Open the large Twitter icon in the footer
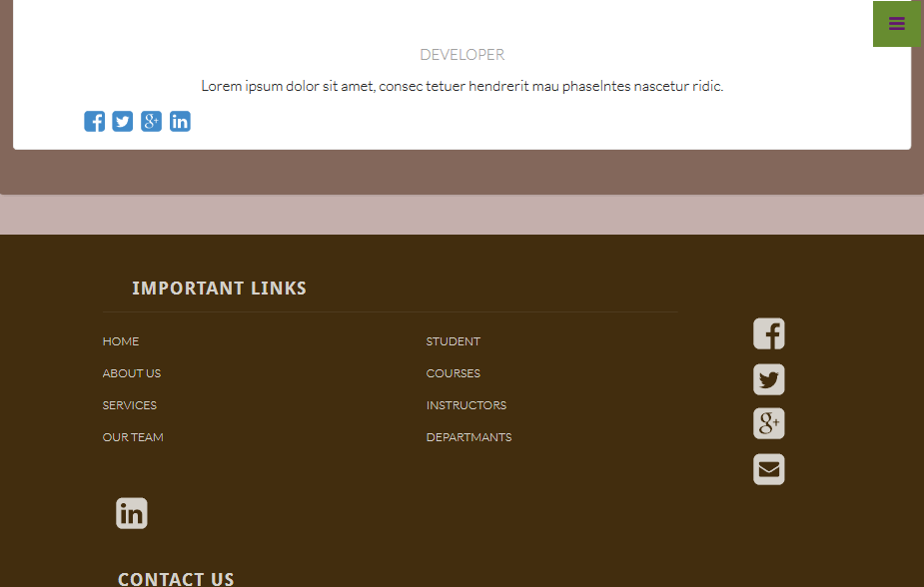 [768, 379]
